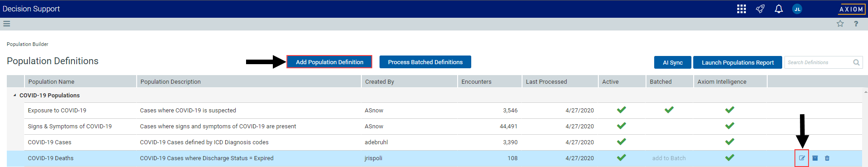The height and width of the screenshot is (167, 868).
Task: Click Add Population Definition button
Action: 330,62
